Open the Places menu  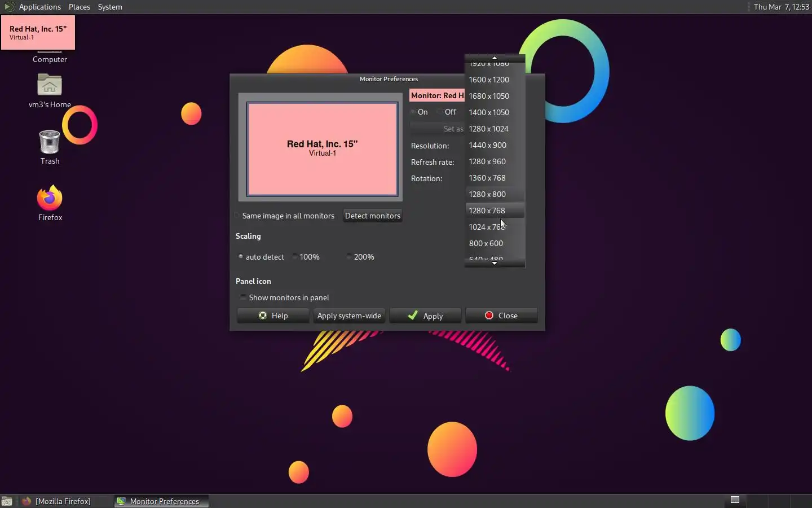(x=80, y=7)
